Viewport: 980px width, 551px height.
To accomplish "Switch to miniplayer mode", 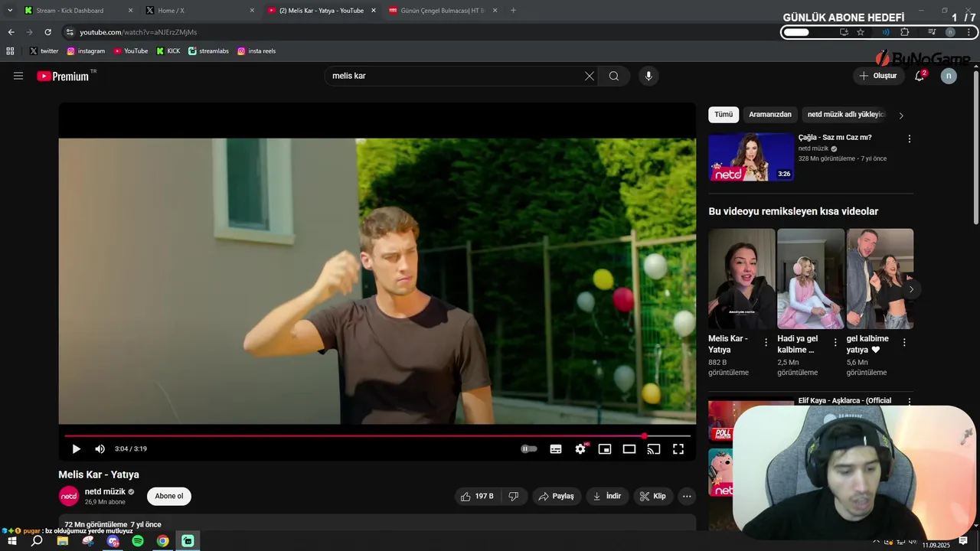I will (605, 449).
